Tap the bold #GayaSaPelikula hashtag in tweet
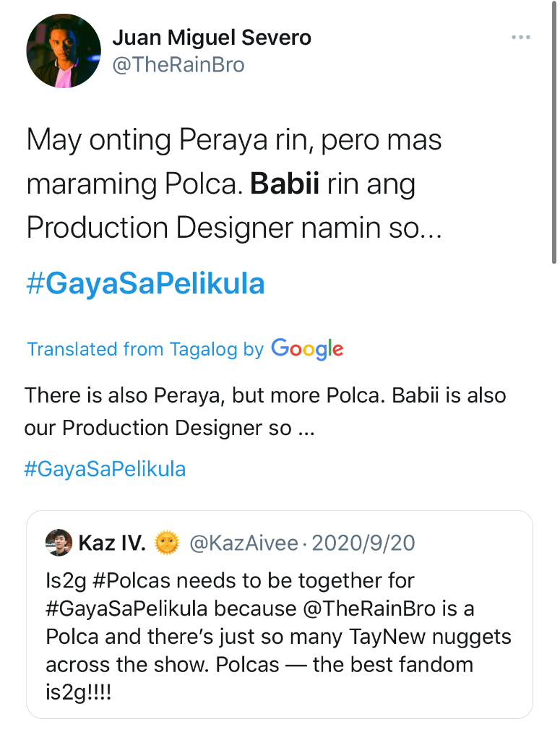 point(145,283)
